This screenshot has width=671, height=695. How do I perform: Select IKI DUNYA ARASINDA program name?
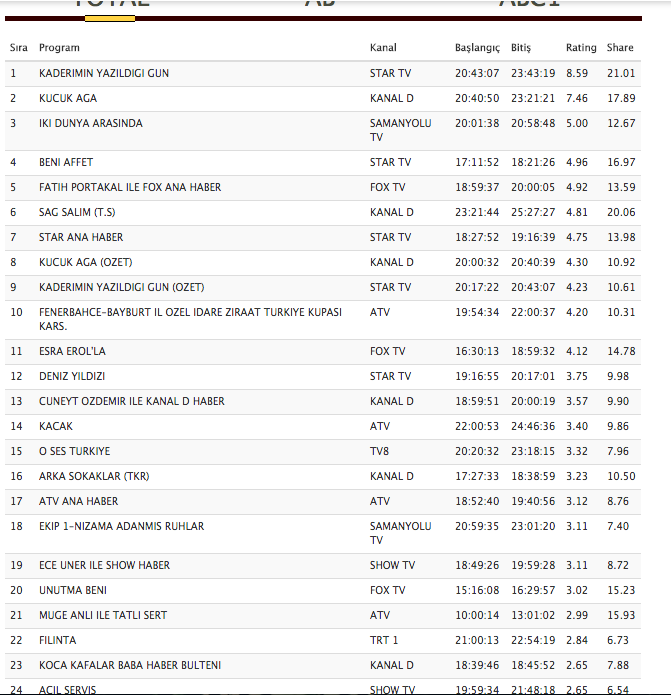point(91,123)
